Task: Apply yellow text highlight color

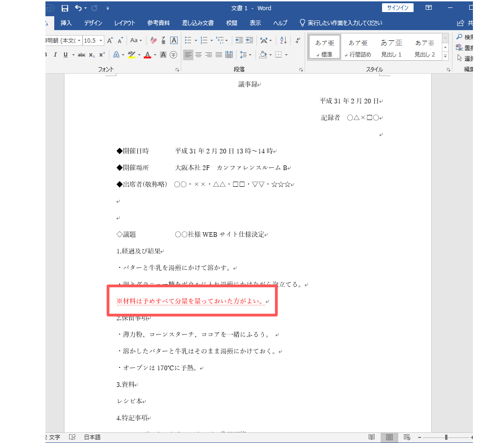Action: tap(132, 55)
